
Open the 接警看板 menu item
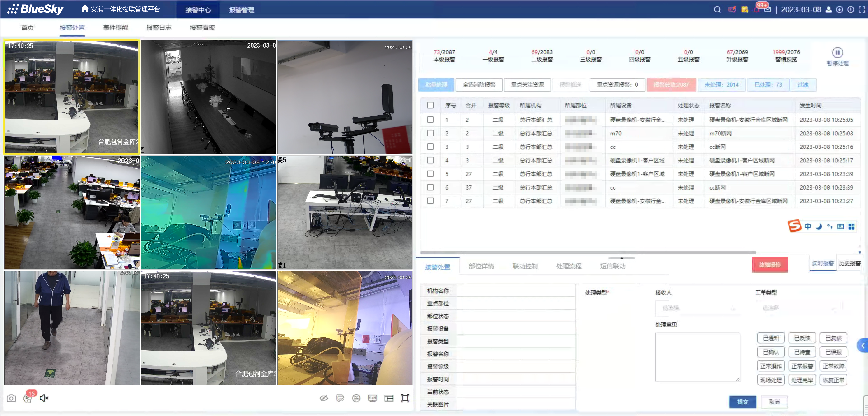click(202, 28)
